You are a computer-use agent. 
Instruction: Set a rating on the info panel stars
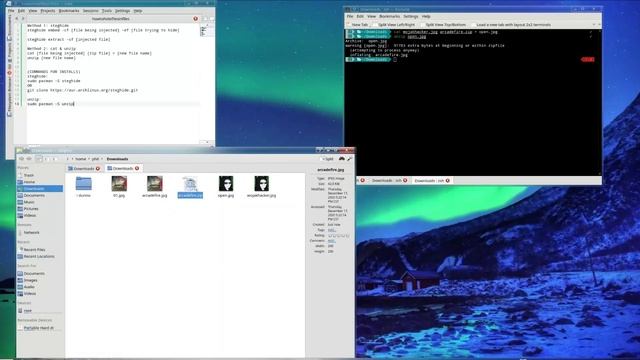pos(338,236)
